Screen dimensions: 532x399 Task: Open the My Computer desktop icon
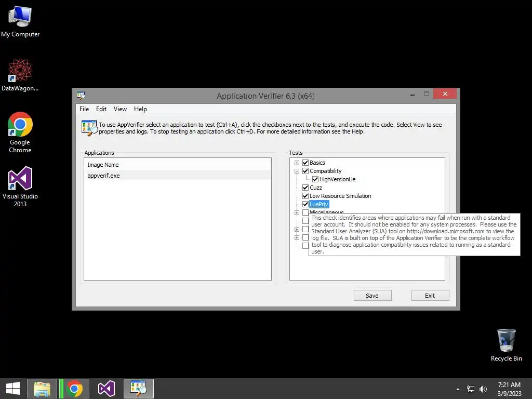coord(20,21)
